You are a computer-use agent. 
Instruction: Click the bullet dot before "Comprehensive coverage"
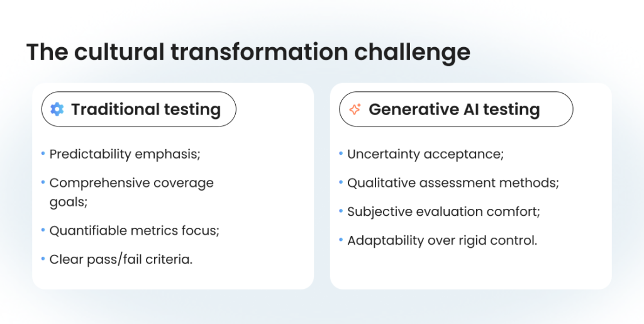coord(43,182)
